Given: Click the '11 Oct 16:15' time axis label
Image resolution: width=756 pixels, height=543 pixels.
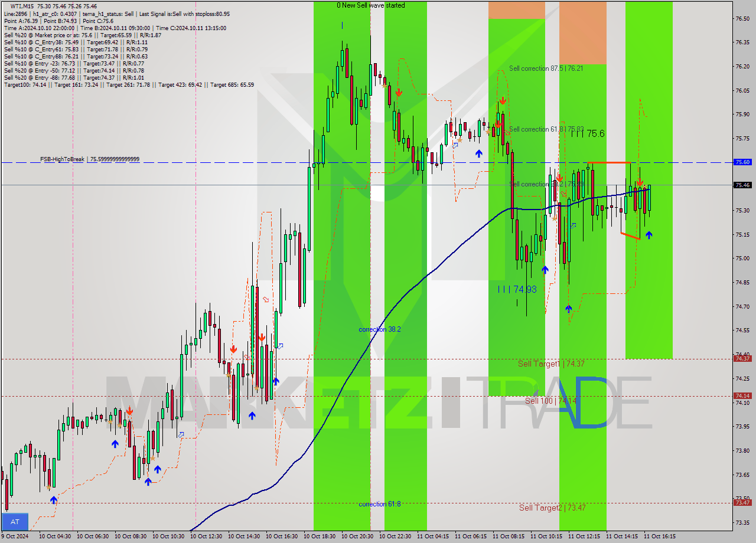Looking at the screenshot, I should [x=660, y=537].
